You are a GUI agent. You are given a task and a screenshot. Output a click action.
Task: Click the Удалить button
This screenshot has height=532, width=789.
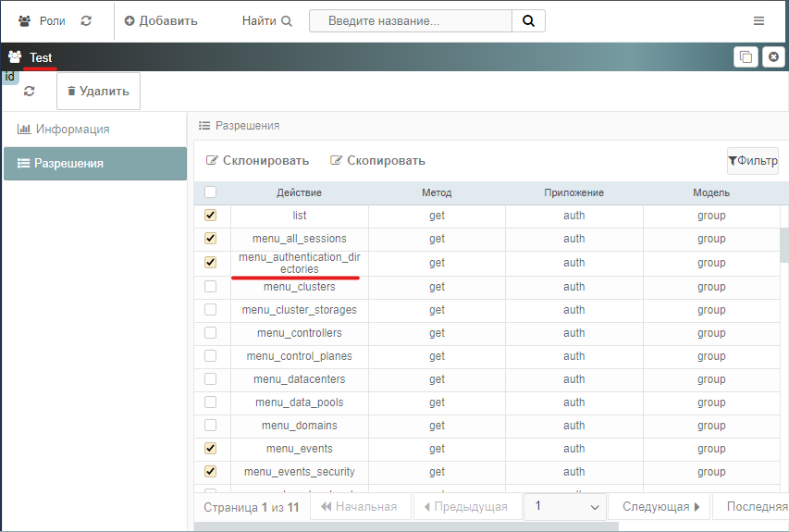click(99, 91)
